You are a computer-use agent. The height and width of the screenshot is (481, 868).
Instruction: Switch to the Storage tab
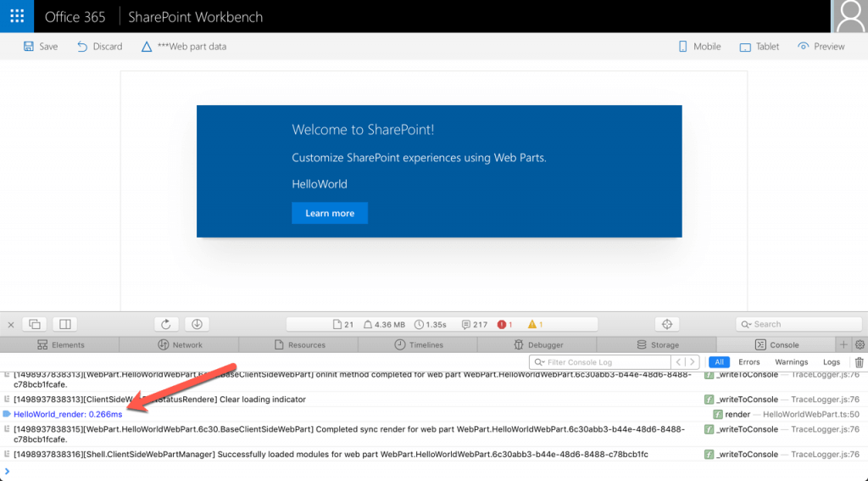pyautogui.click(x=657, y=344)
